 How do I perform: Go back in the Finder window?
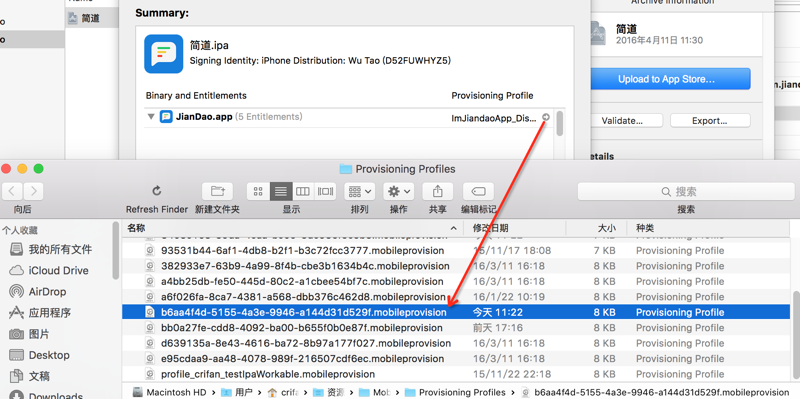(x=12, y=191)
